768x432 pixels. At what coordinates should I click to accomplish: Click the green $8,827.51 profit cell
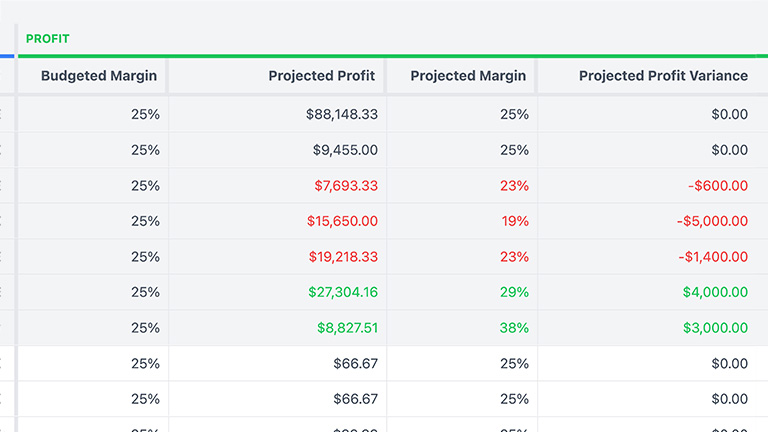tap(347, 328)
